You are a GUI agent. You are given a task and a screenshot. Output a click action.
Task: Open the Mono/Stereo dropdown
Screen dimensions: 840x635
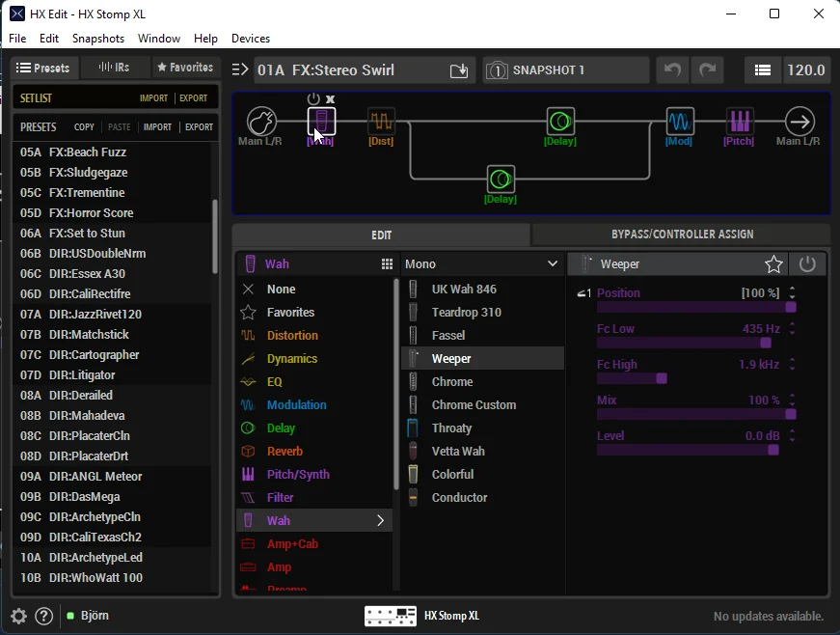click(x=481, y=263)
